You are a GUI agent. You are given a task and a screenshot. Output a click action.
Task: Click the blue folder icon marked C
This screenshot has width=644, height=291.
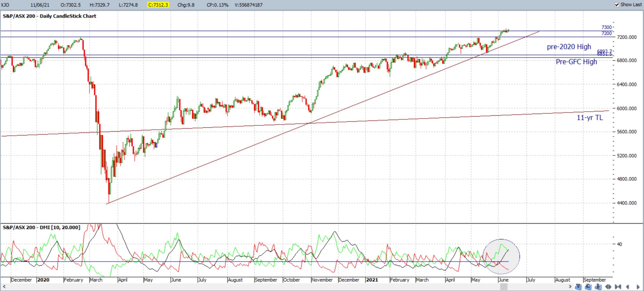point(588,286)
